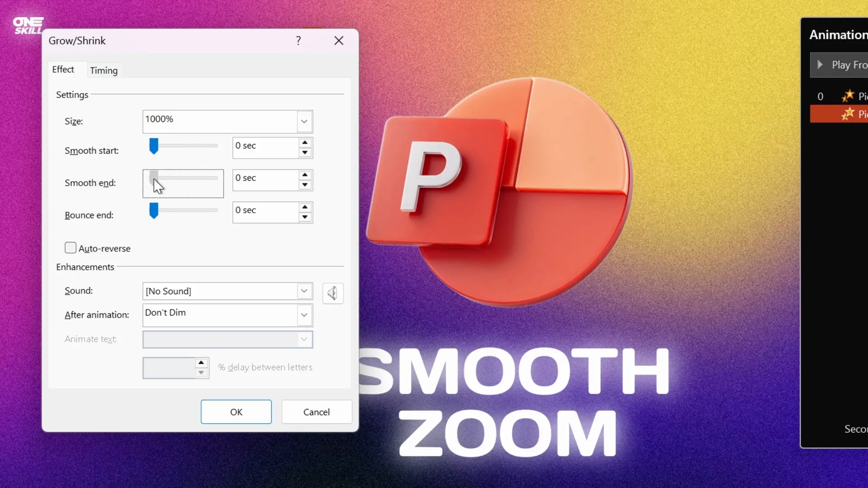Click the Animation pane title text

838,35
